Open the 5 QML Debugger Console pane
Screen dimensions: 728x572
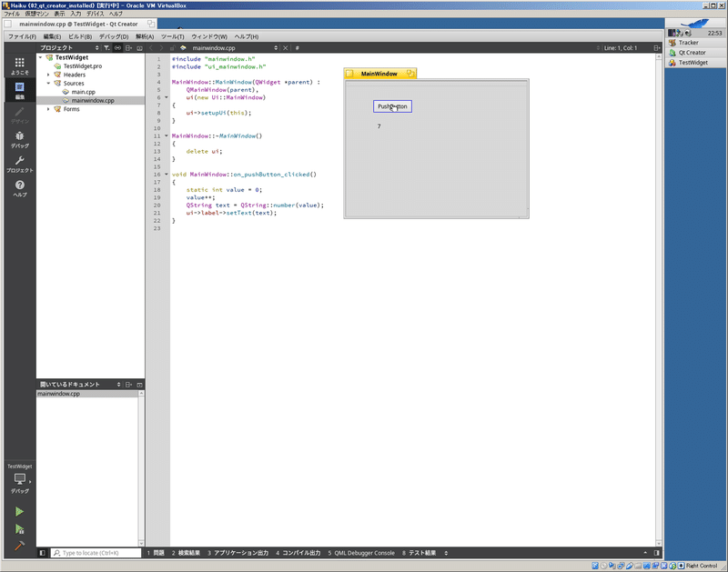pyautogui.click(x=361, y=553)
